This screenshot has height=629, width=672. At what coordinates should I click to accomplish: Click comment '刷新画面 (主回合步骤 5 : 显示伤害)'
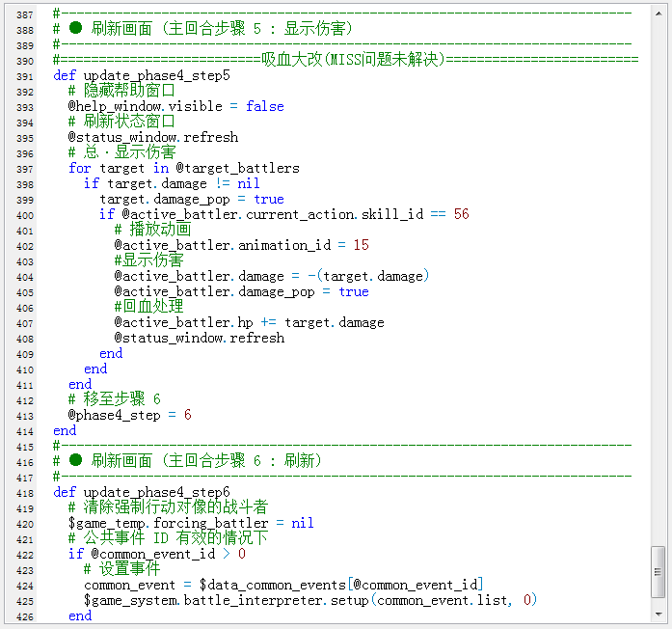coord(222,29)
